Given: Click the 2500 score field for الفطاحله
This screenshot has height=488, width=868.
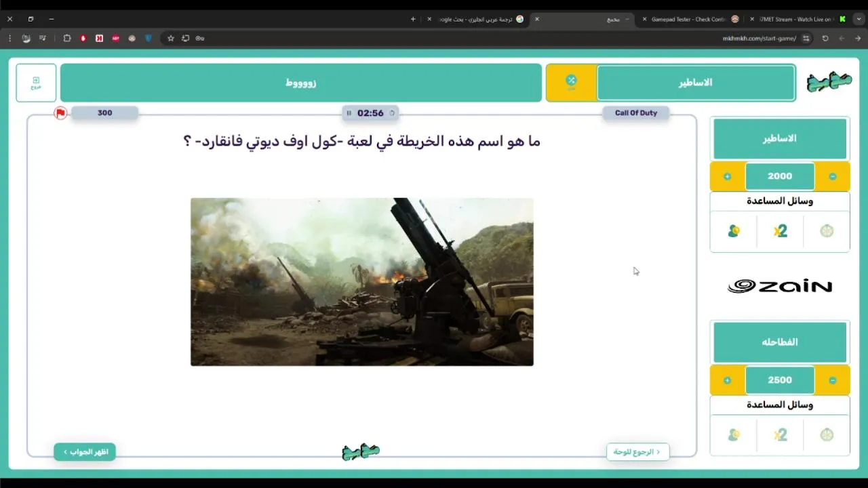Looking at the screenshot, I should (x=780, y=380).
